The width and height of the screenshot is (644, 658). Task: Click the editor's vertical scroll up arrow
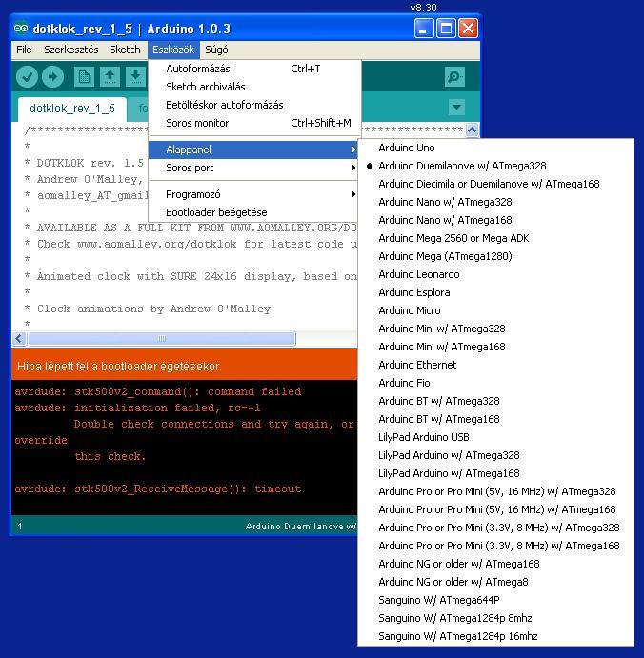pyautogui.click(x=472, y=130)
